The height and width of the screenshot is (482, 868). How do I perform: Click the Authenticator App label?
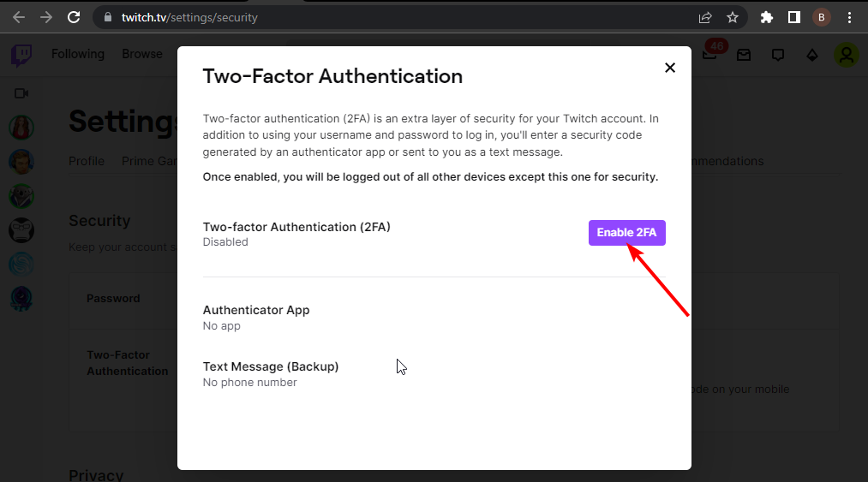click(256, 310)
